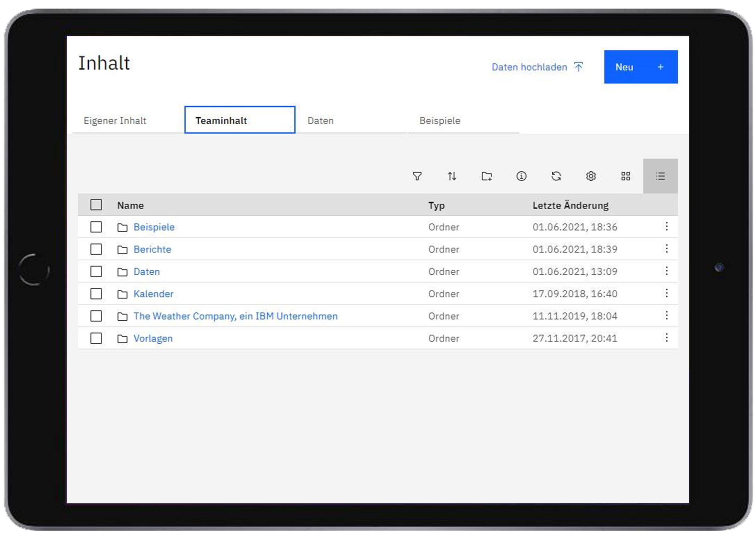Check the select-all checkbox in the header

pyautogui.click(x=96, y=205)
